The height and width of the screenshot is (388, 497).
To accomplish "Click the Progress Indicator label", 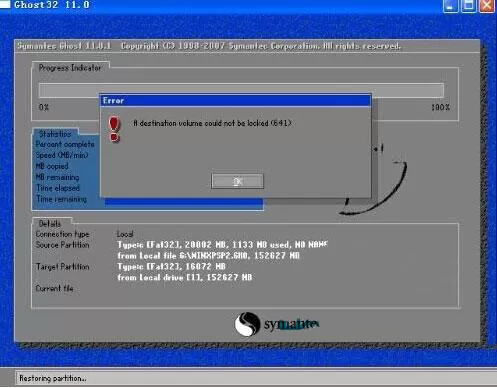I will pos(70,68).
